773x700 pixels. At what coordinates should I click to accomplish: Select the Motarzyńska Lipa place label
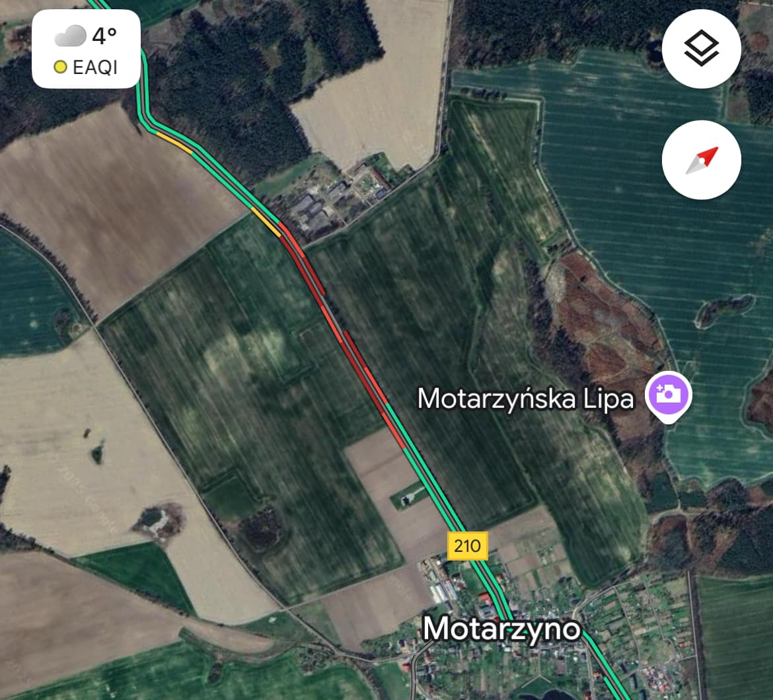coord(525,399)
